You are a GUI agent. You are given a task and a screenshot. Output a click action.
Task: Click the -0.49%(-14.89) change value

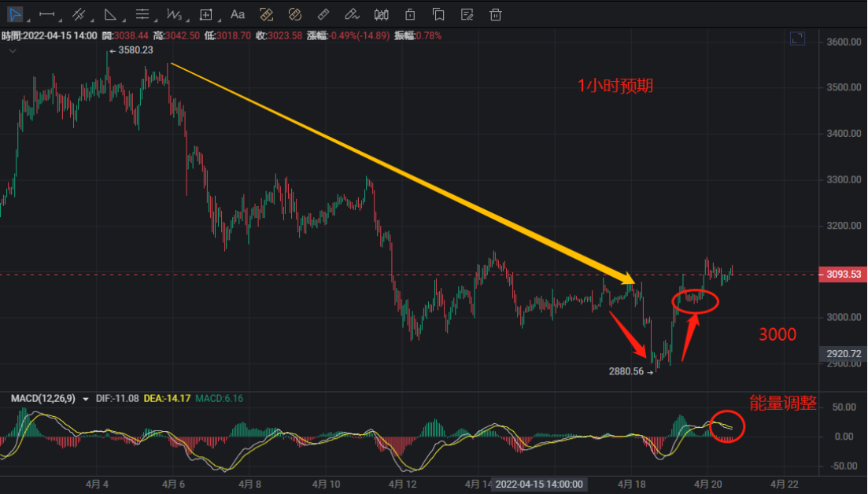360,35
